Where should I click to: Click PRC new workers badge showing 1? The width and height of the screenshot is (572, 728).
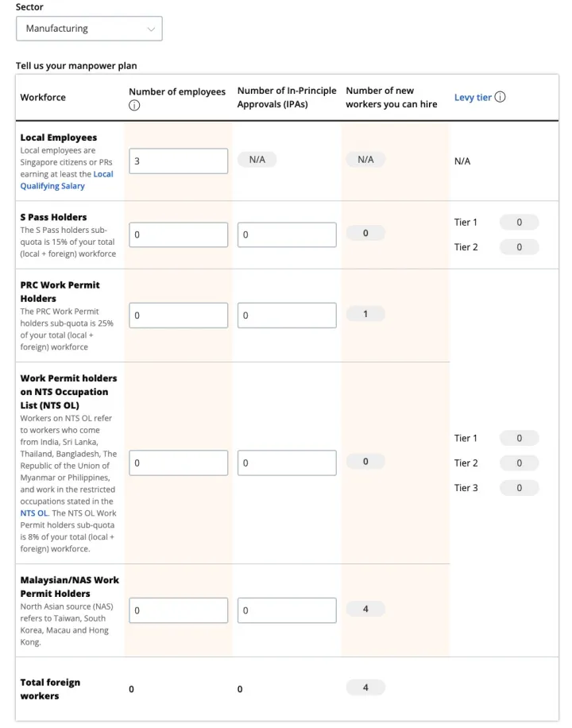tap(365, 314)
